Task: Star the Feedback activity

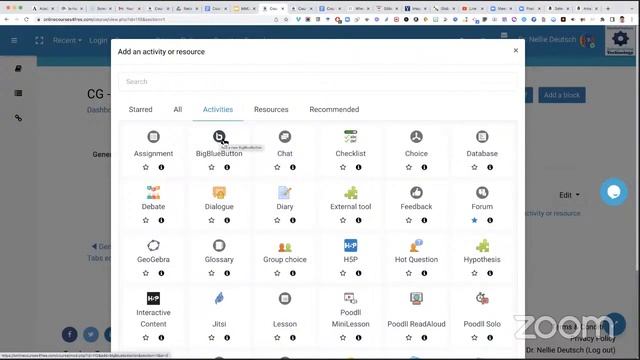Action: point(409,220)
